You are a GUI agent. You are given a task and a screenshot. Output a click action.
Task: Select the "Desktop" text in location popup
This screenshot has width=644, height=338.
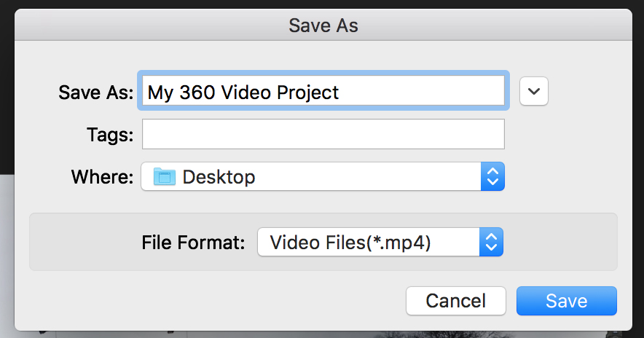pos(219,177)
